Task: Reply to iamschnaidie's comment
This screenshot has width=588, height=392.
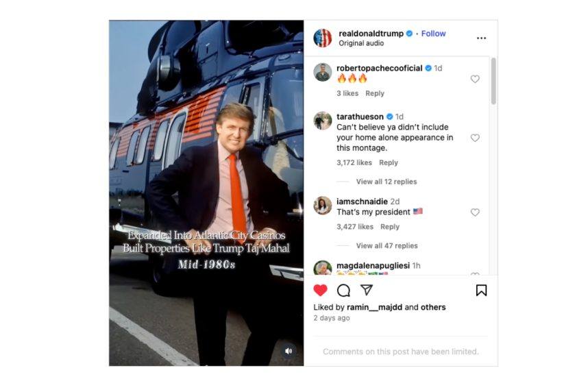Action: (390, 227)
